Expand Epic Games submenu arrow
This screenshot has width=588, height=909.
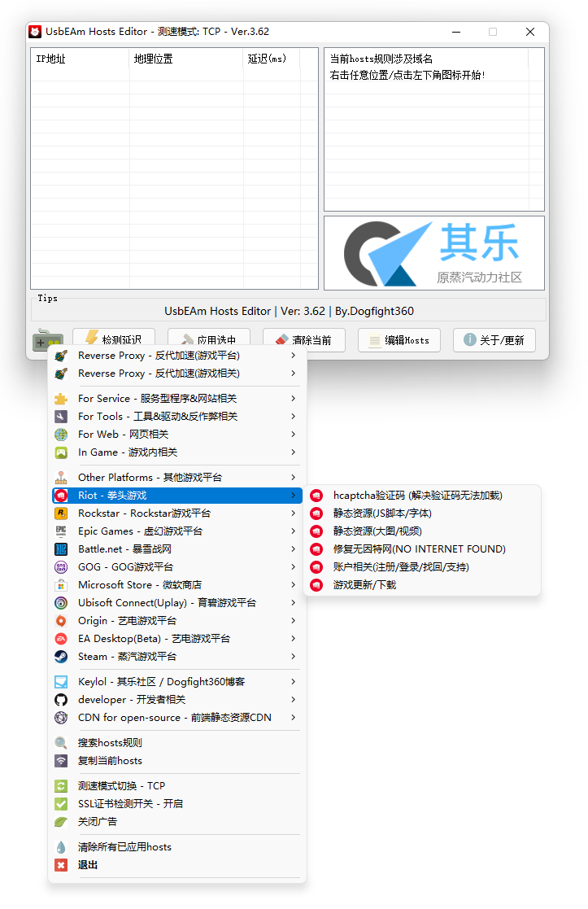click(293, 531)
